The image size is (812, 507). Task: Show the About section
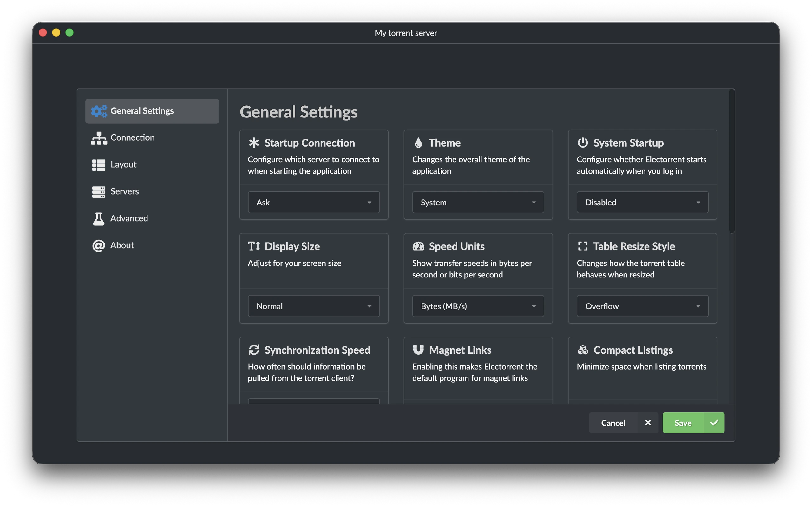tap(152, 245)
